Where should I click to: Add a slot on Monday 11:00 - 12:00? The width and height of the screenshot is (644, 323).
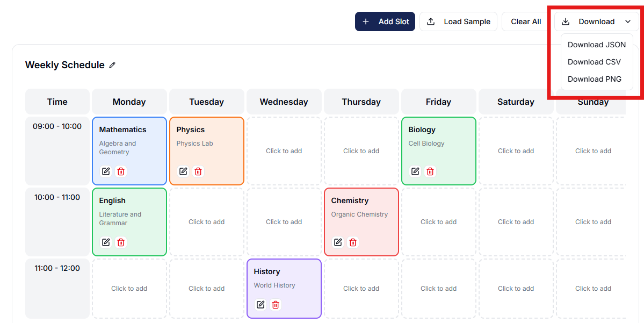pyautogui.click(x=129, y=289)
